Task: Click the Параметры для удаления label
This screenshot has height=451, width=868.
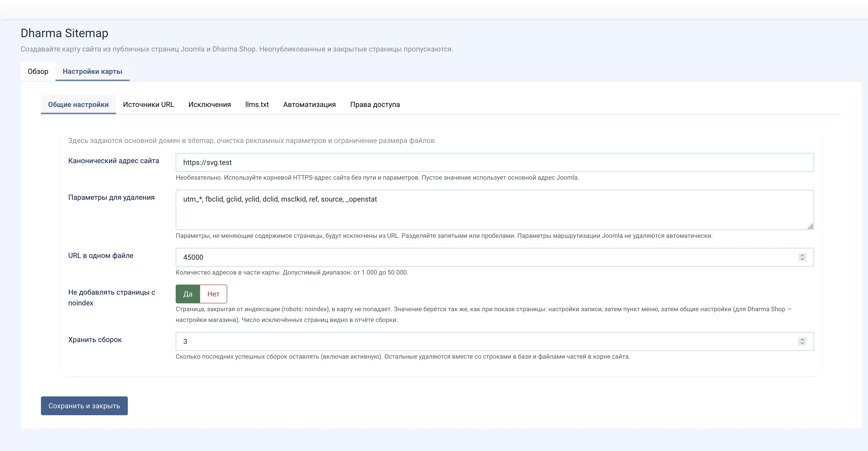Action: point(111,197)
